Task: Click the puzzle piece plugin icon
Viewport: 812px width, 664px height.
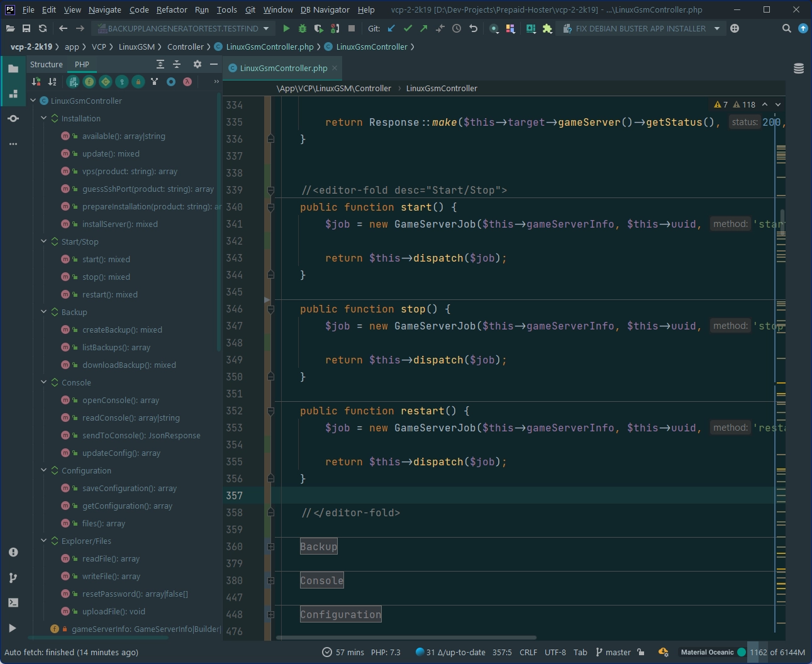Action: (x=547, y=28)
